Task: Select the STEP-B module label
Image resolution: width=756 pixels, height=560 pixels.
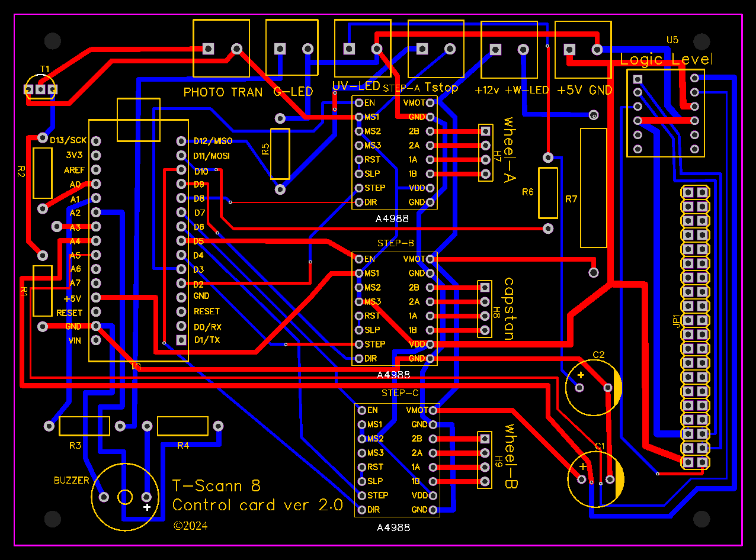Action: point(396,243)
